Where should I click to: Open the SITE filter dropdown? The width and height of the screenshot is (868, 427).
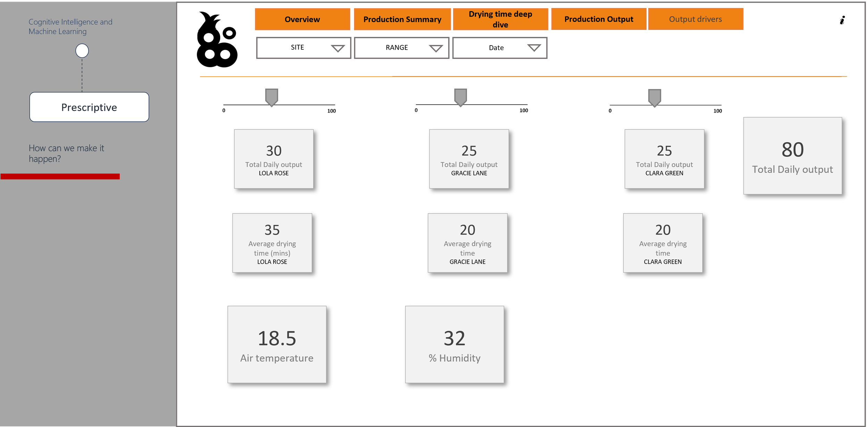[x=303, y=48]
